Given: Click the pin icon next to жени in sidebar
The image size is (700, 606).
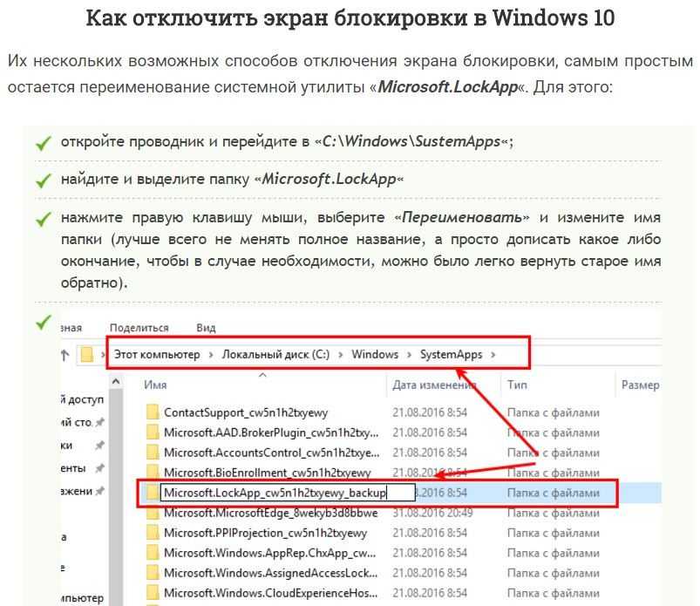Looking at the screenshot, I should pos(100,491).
